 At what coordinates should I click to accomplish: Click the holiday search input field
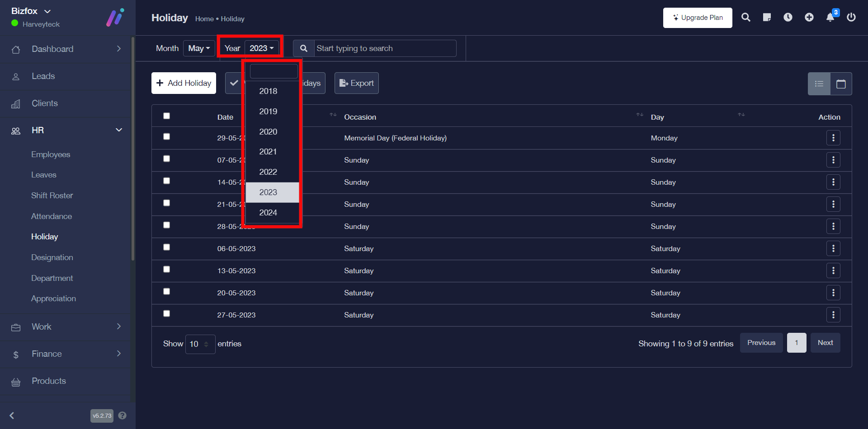384,48
